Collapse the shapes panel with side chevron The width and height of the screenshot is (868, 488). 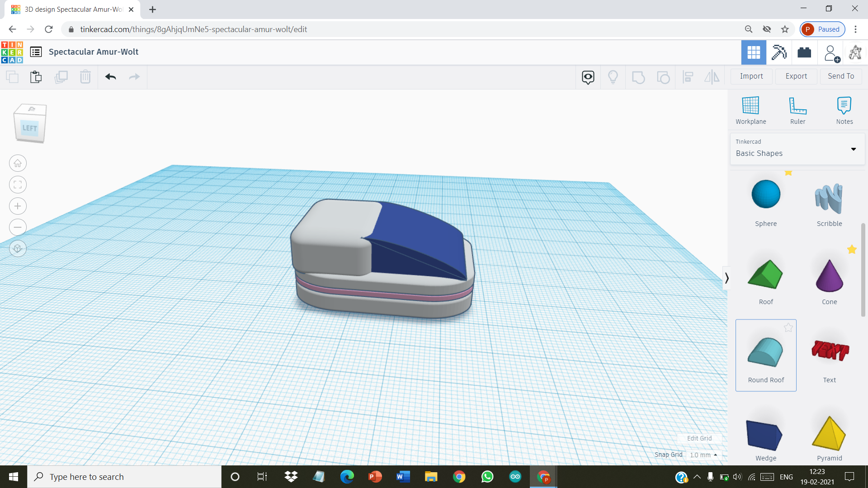click(x=727, y=278)
